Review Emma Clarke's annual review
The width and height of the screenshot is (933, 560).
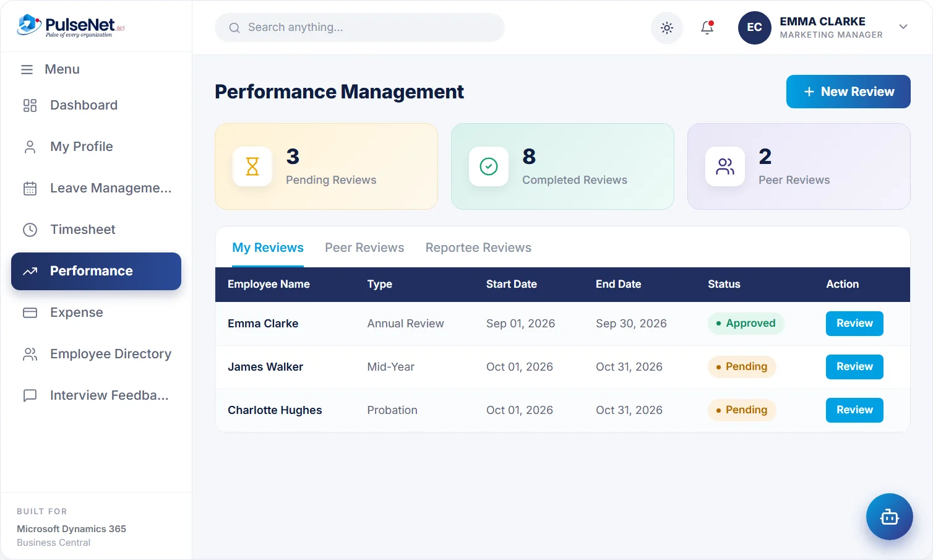tap(854, 323)
